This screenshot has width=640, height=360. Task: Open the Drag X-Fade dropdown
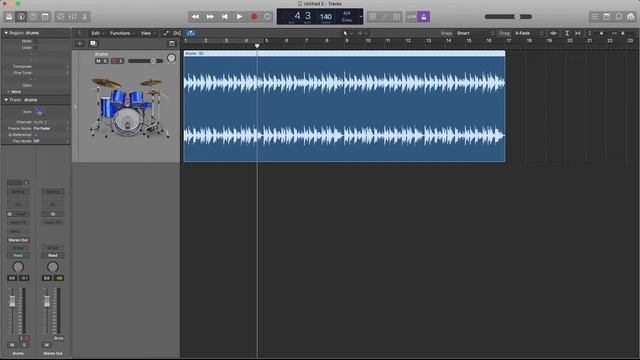pos(529,33)
